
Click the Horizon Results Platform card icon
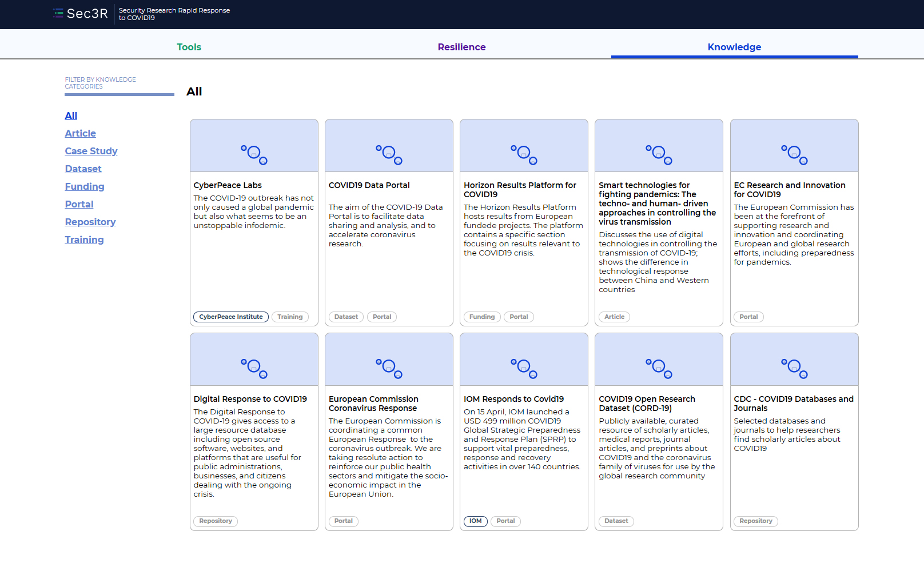click(x=524, y=154)
